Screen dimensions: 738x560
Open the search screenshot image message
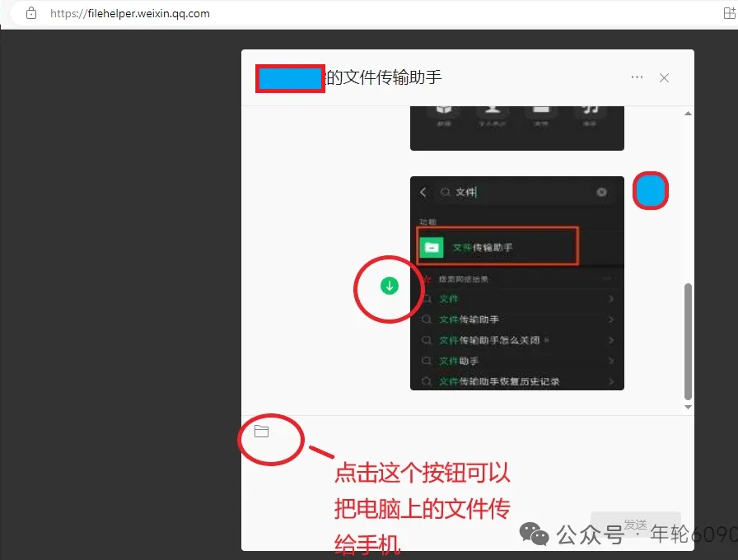pyautogui.click(x=516, y=283)
